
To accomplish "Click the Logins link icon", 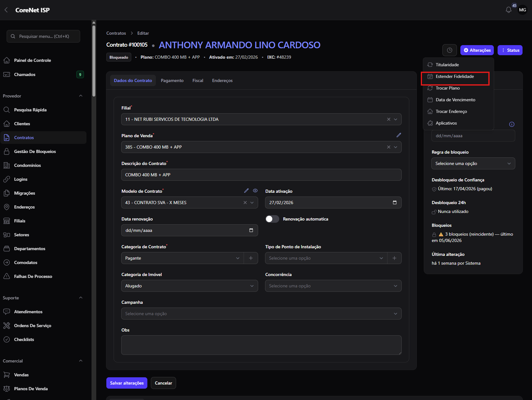I will pos(7,179).
